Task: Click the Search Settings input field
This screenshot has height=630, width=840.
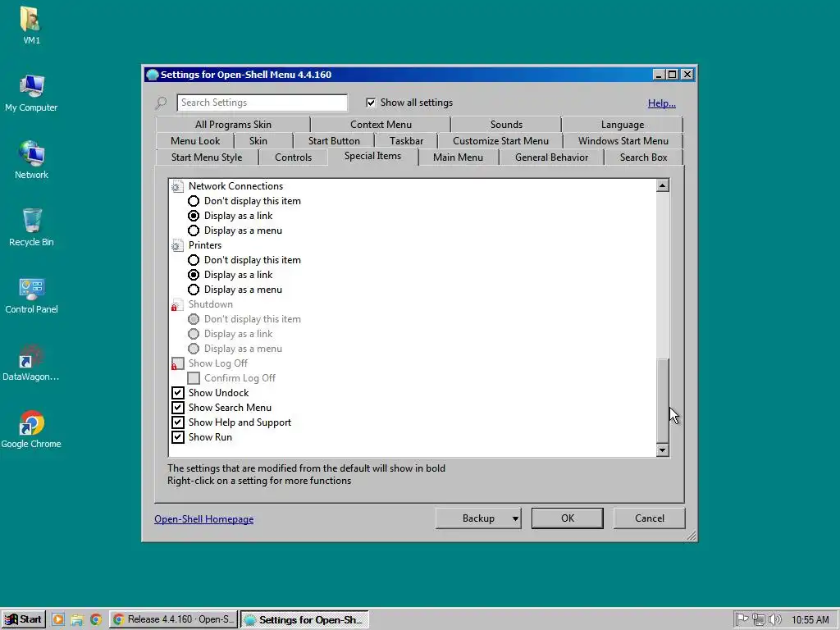Action: (x=262, y=103)
